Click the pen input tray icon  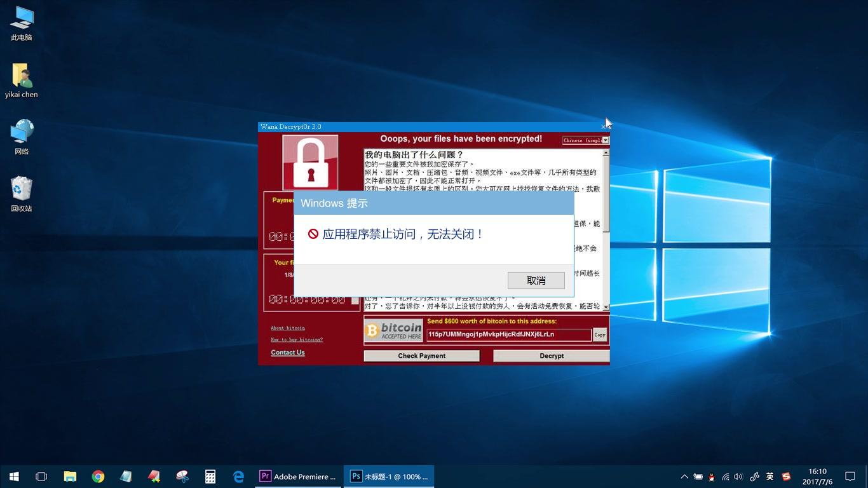[x=754, y=477]
